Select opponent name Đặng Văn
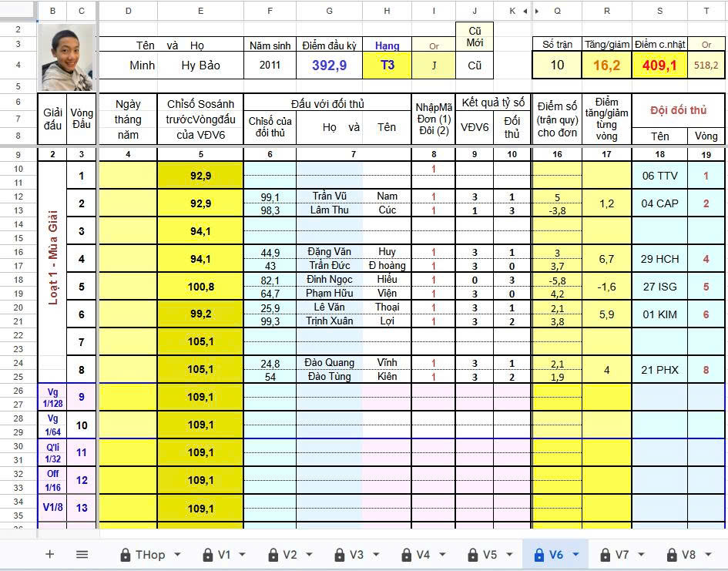Viewport: 728px width, 571px height. click(x=329, y=252)
